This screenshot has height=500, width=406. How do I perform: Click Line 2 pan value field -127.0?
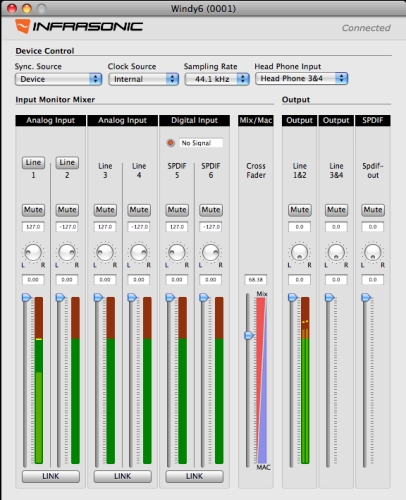pos(67,227)
